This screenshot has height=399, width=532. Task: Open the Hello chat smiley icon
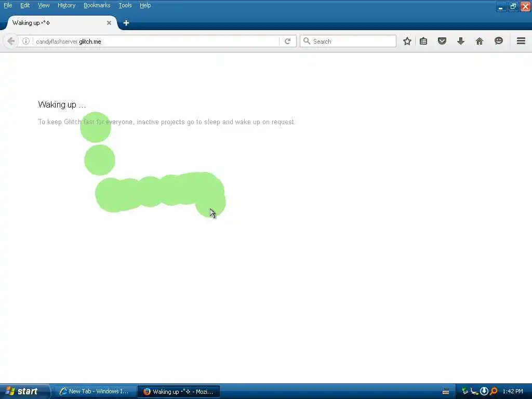498,41
